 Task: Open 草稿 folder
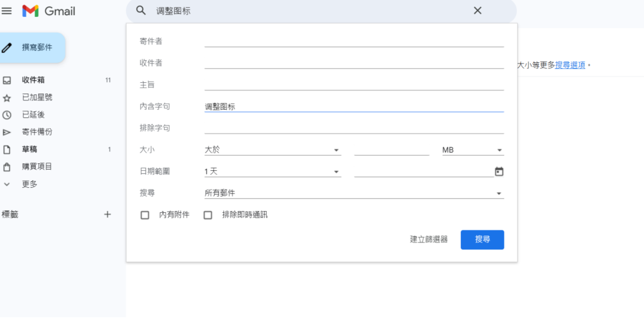click(30, 149)
